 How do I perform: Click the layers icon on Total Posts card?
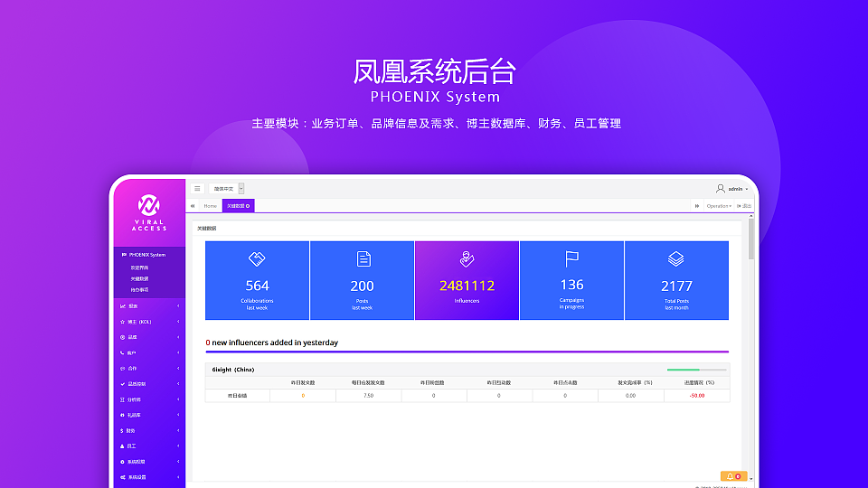676,258
